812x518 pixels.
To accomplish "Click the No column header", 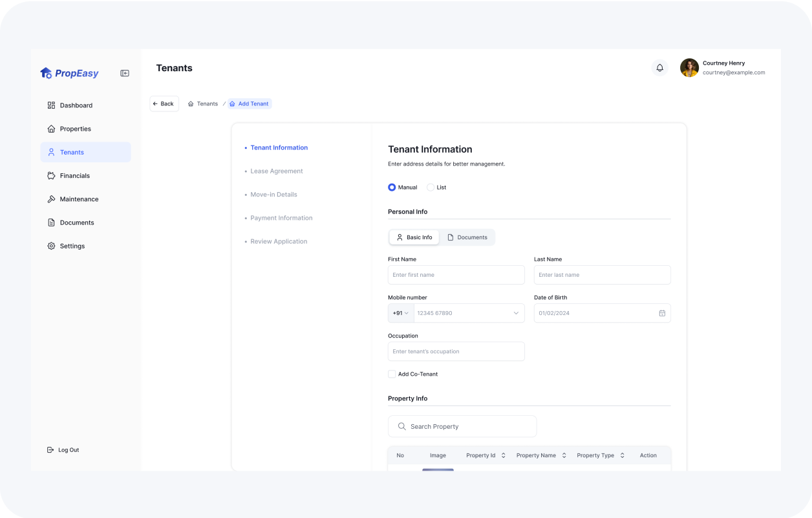I will [x=400, y=455].
